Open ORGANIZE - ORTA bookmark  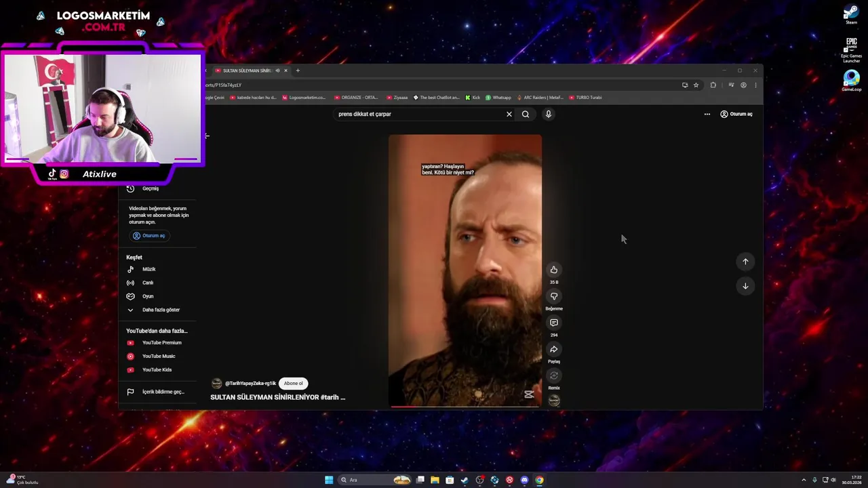click(356, 98)
